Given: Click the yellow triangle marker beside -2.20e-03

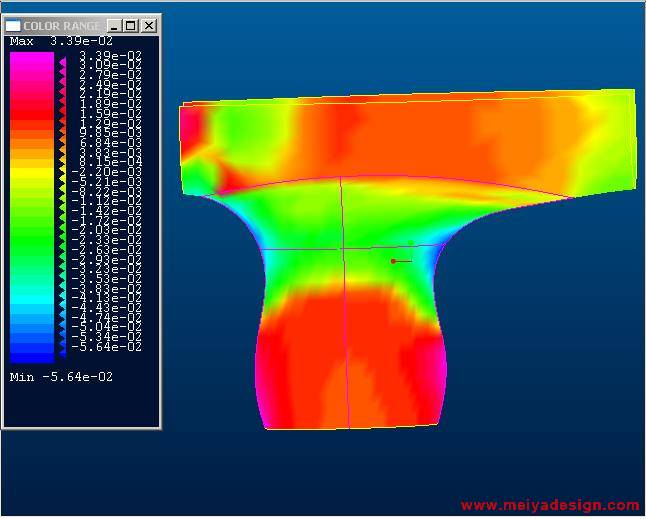Looking at the screenshot, I should (63, 169).
